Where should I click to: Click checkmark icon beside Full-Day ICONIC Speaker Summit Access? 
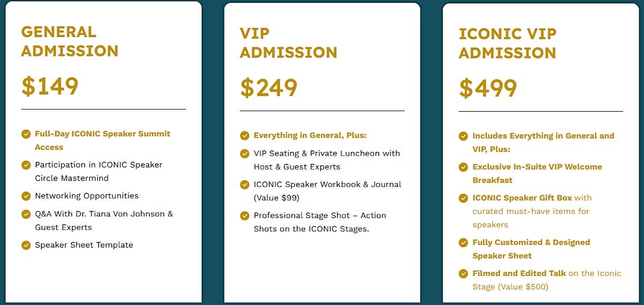coord(26,134)
